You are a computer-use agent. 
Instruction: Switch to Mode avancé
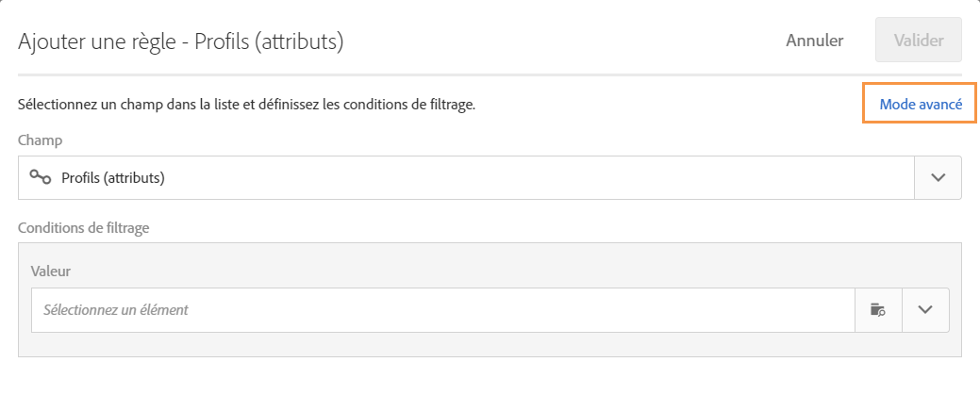pyautogui.click(x=921, y=105)
